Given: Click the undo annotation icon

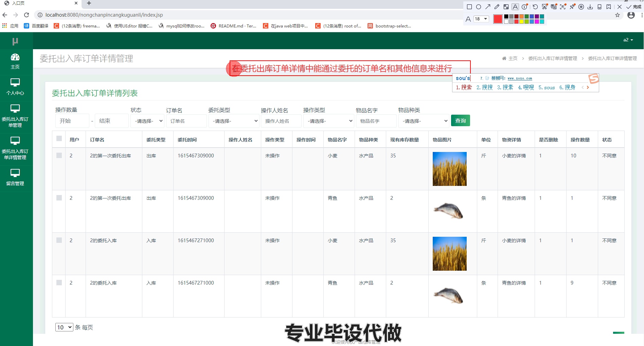Looking at the screenshot, I should pyautogui.click(x=535, y=7).
